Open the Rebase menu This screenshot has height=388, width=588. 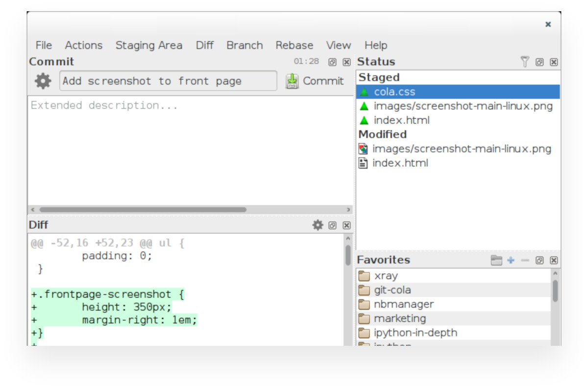point(294,45)
